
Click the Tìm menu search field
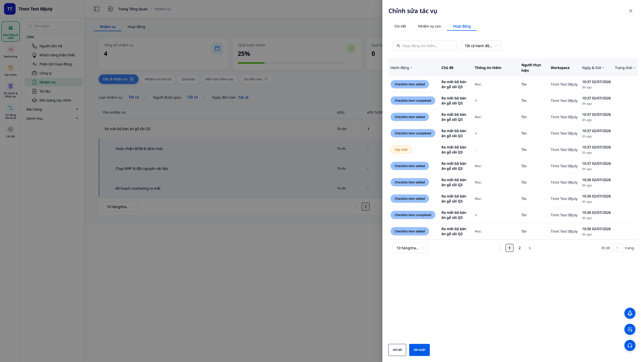pyautogui.click(x=53, y=26)
